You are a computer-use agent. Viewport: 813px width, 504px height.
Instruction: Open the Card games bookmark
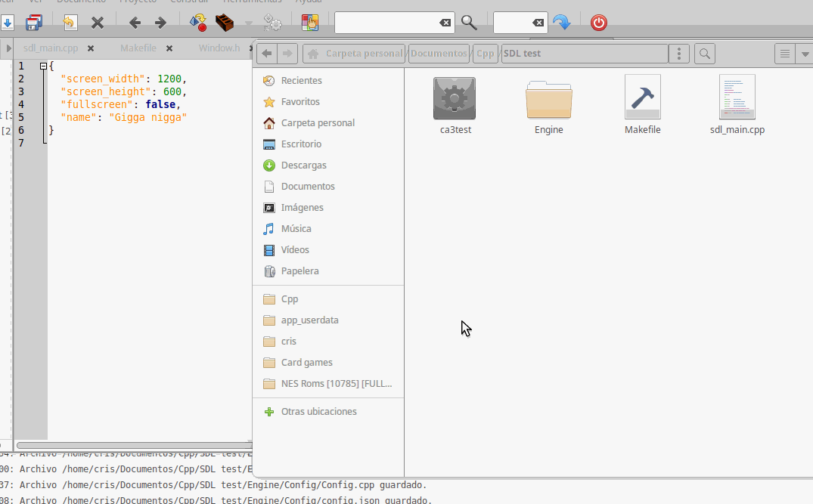[x=328, y=363]
